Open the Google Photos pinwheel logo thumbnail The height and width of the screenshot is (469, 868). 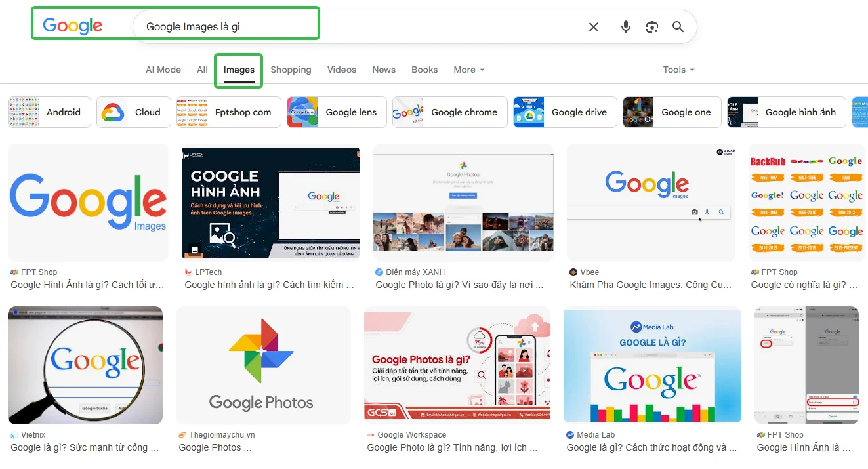point(263,365)
